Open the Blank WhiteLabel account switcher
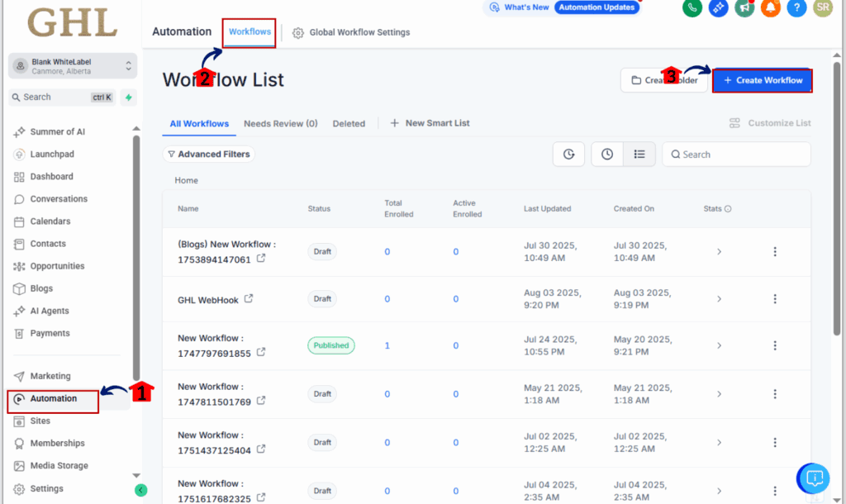Screen dimensions: 846x504 [x=73, y=66]
